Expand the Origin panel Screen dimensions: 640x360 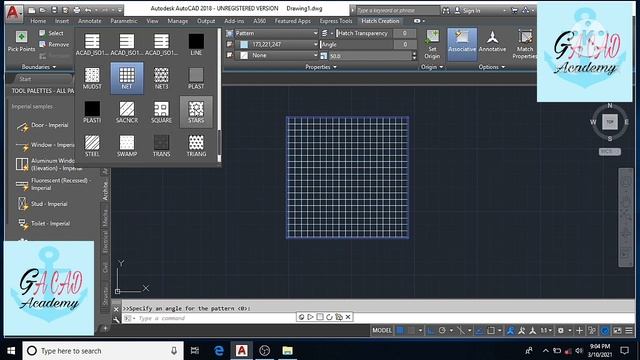(x=432, y=67)
